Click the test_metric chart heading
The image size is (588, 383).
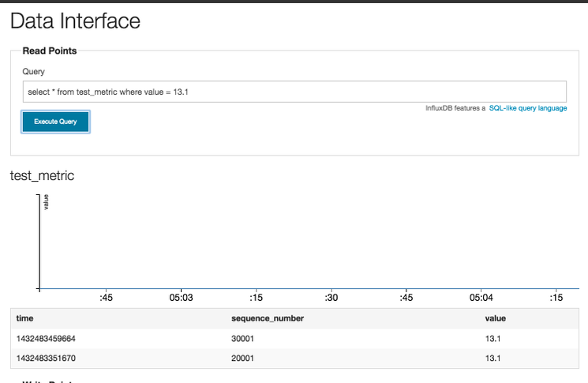coord(42,175)
